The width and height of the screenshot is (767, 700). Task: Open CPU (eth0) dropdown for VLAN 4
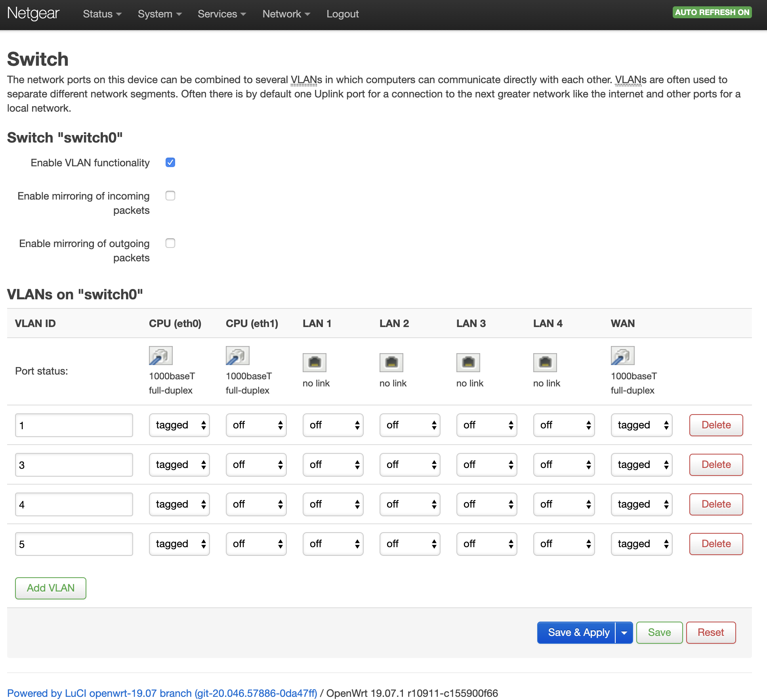coord(179,504)
